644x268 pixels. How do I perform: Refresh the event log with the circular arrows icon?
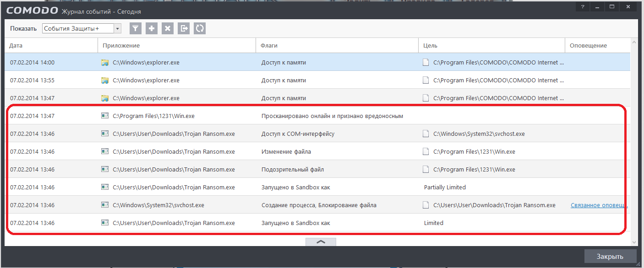point(200,28)
